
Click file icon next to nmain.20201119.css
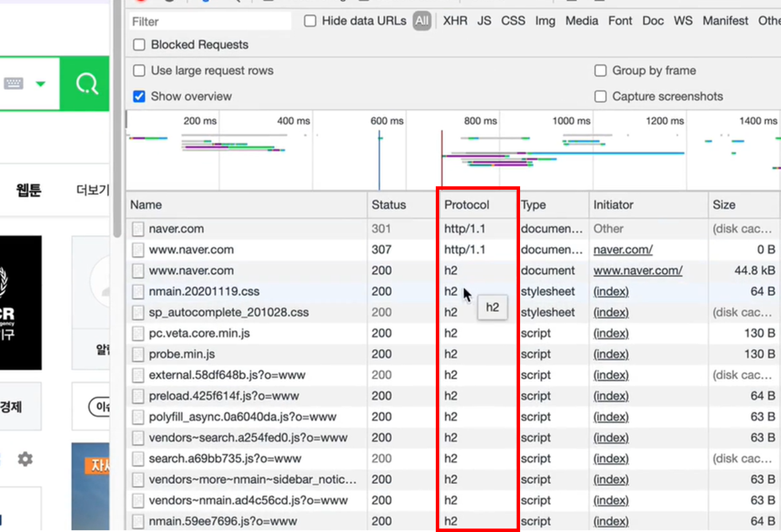coord(138,291)
